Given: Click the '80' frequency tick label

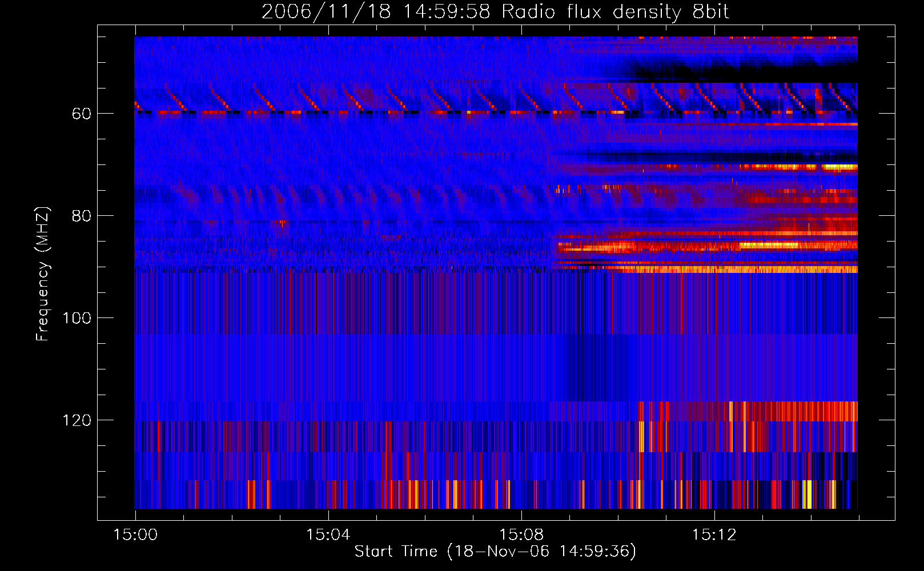Looking at the screenshot, I should point(82,216).
